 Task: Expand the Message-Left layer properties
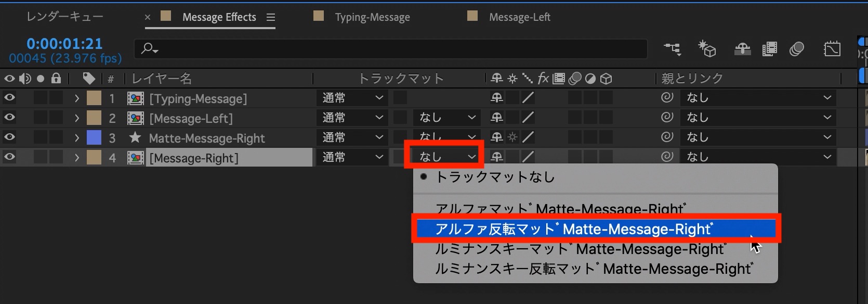[x=77, y=118]
